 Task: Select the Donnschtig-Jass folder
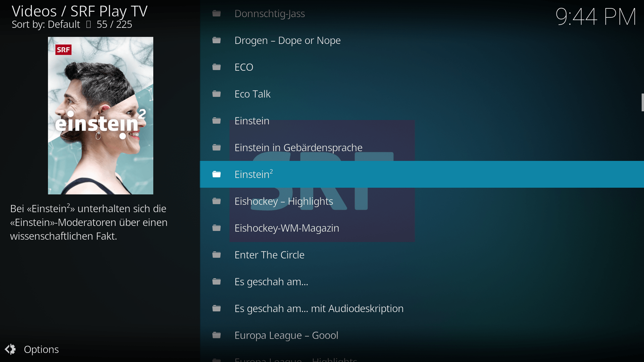point(270,13)
